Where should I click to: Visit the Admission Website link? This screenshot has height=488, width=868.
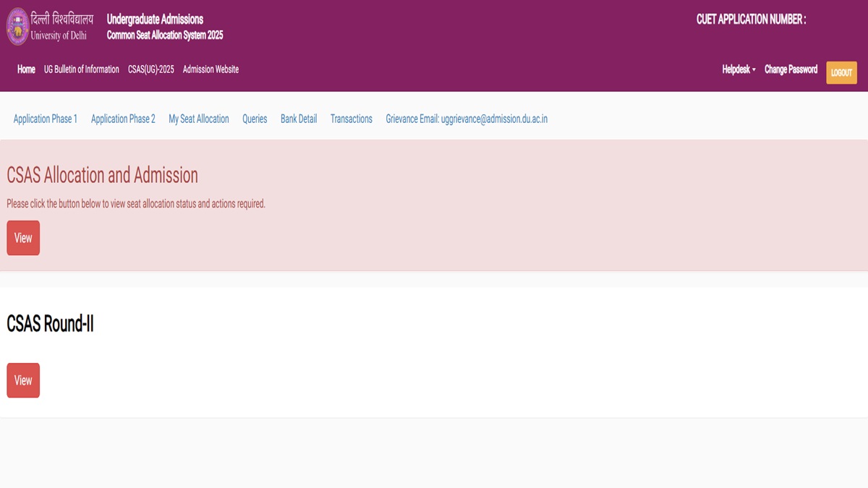coord(210,69)
